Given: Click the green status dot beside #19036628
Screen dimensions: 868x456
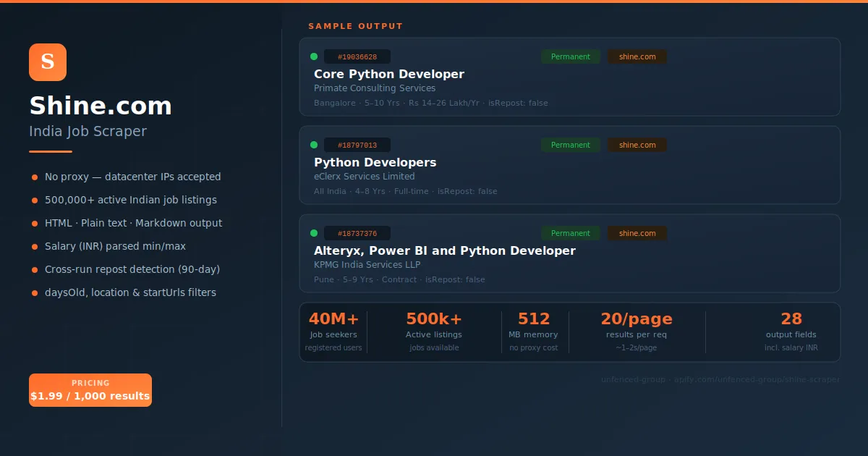Looking at the screenshot, I should tap(314, 56).
